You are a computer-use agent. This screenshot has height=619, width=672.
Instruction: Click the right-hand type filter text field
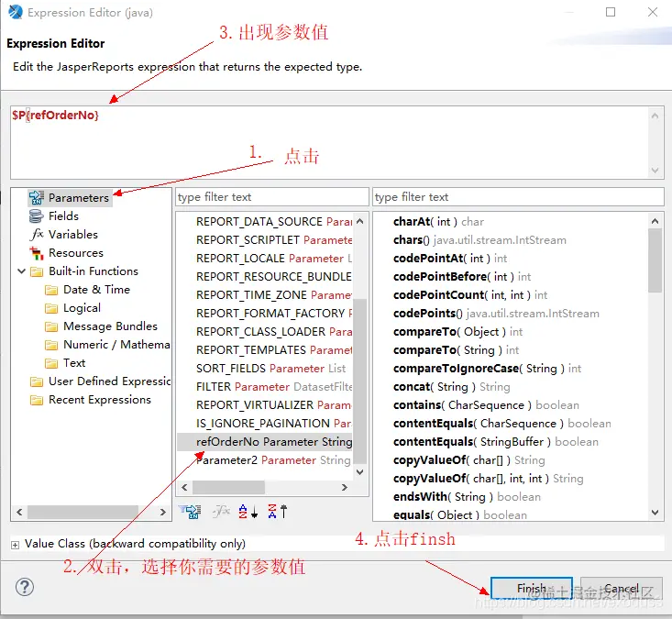(518, 197)
